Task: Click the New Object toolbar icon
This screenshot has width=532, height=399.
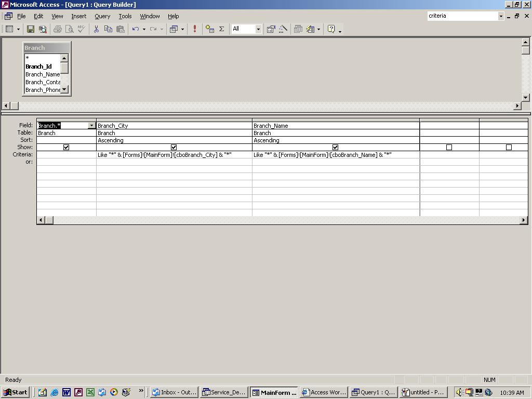Action: (310, 29)
